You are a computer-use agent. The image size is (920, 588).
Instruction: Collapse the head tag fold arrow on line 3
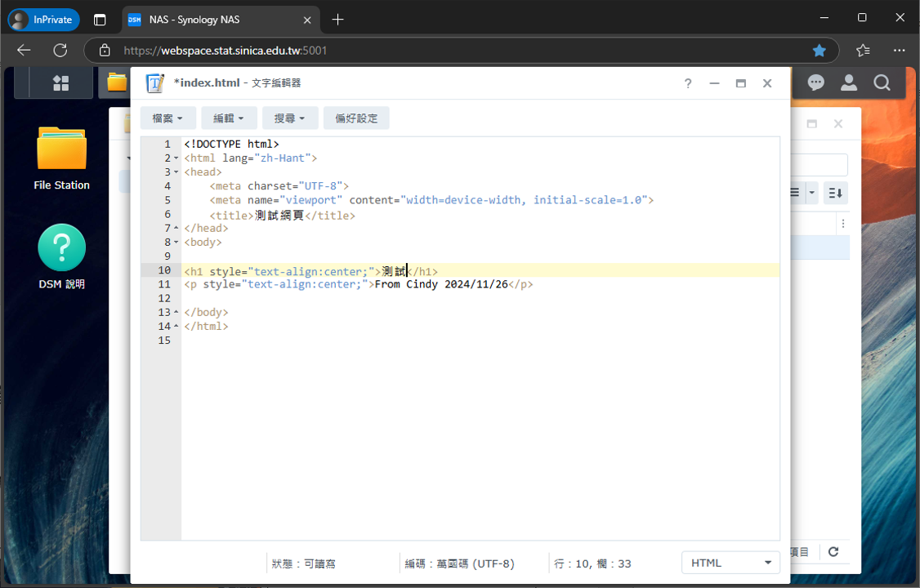[176, 172]
